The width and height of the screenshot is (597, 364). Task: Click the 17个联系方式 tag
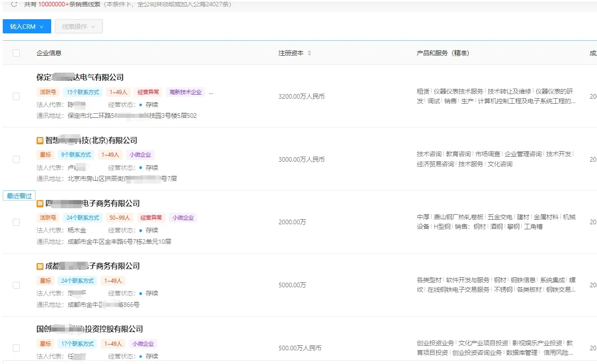(77, 343)
